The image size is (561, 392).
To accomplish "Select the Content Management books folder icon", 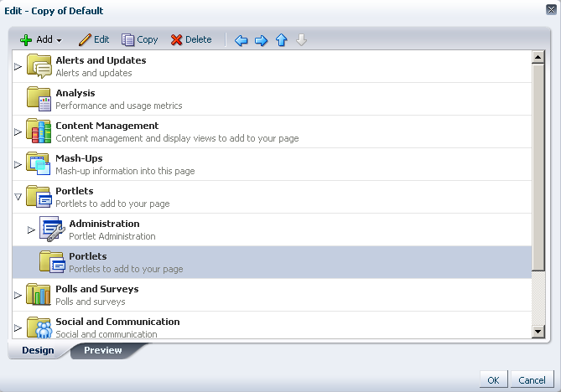I will [x=39, y=132].
